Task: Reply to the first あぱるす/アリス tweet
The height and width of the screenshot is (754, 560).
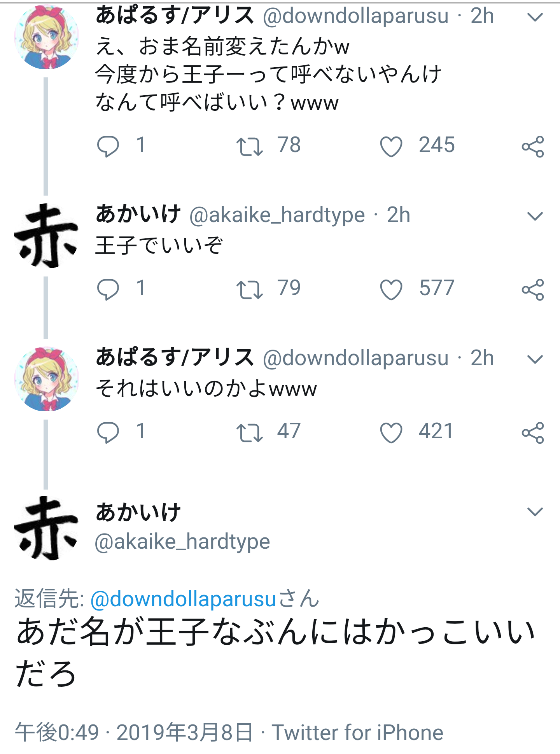Action: pyautogui.click(x=108, y=146)
